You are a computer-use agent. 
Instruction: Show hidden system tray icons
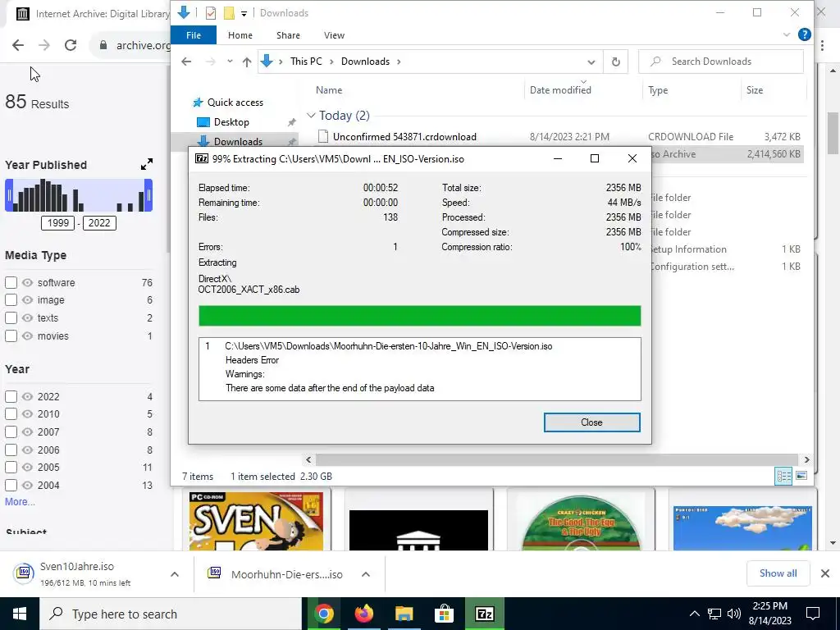click(694, 614)
